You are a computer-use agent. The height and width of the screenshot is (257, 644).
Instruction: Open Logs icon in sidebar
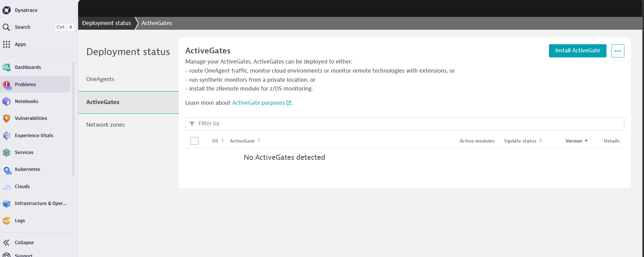(x=6, y=221)
